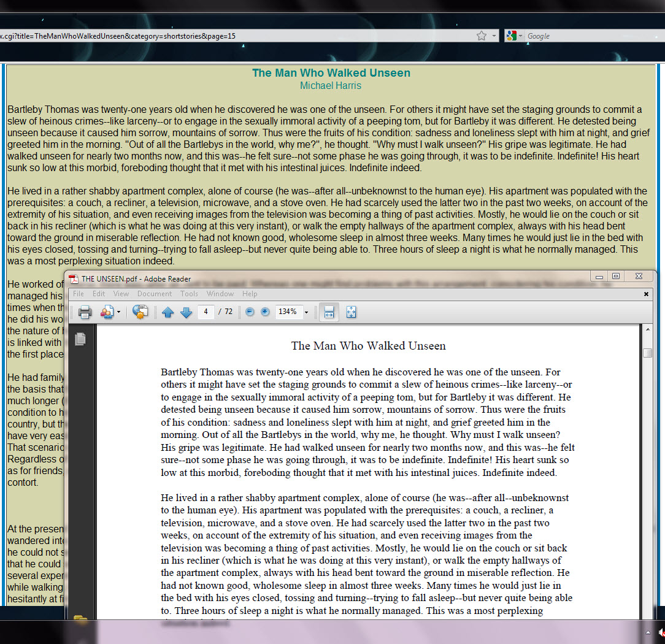This screenshot has width=665, height=644.
Task: Click the PDF vertical scrollbar thumb
Action: click(647, 353)
